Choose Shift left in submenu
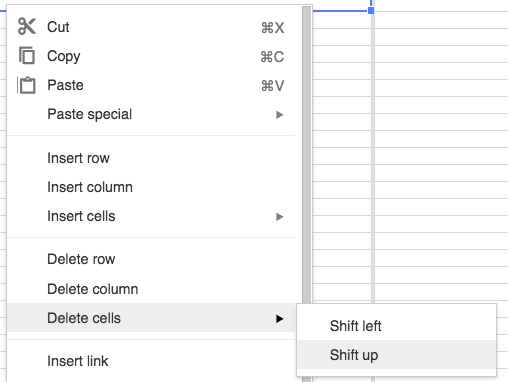The image size is (508, 382). tap(396, 326)
